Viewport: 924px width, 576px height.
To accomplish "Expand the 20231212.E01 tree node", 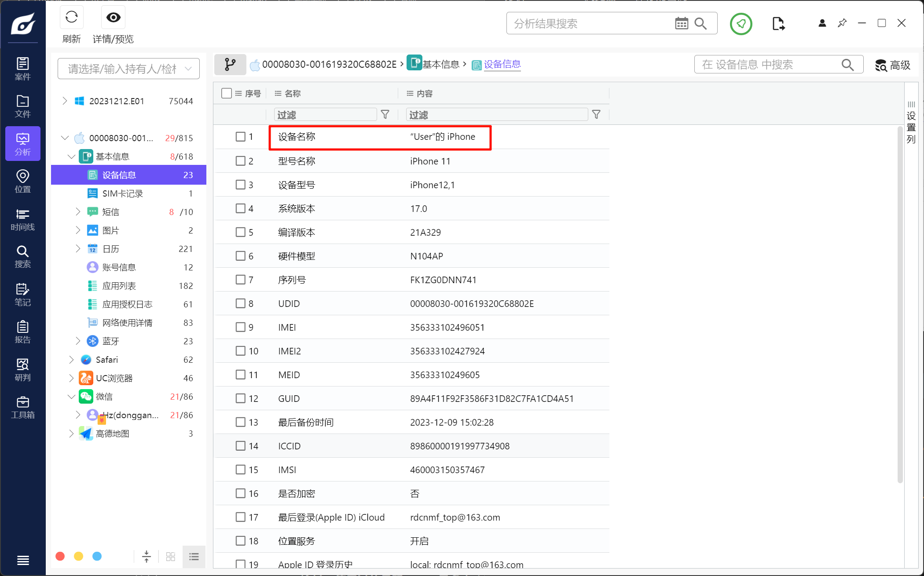I will 65,101.
